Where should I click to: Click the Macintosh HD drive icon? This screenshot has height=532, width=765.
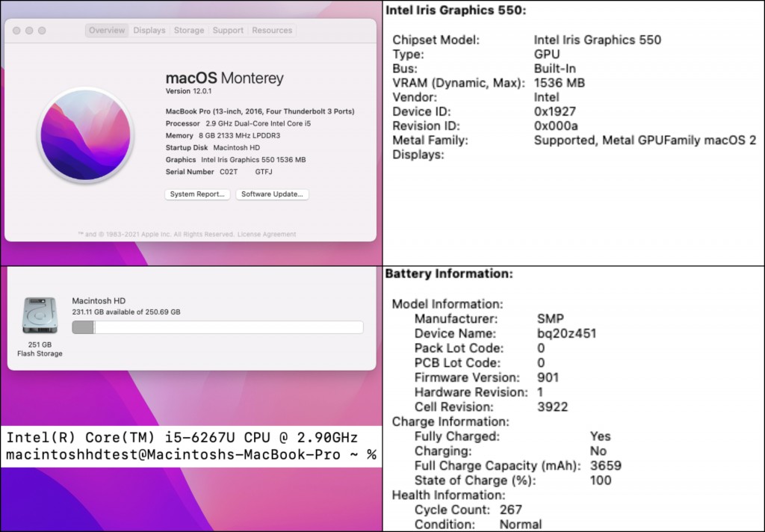click(40, 316)
